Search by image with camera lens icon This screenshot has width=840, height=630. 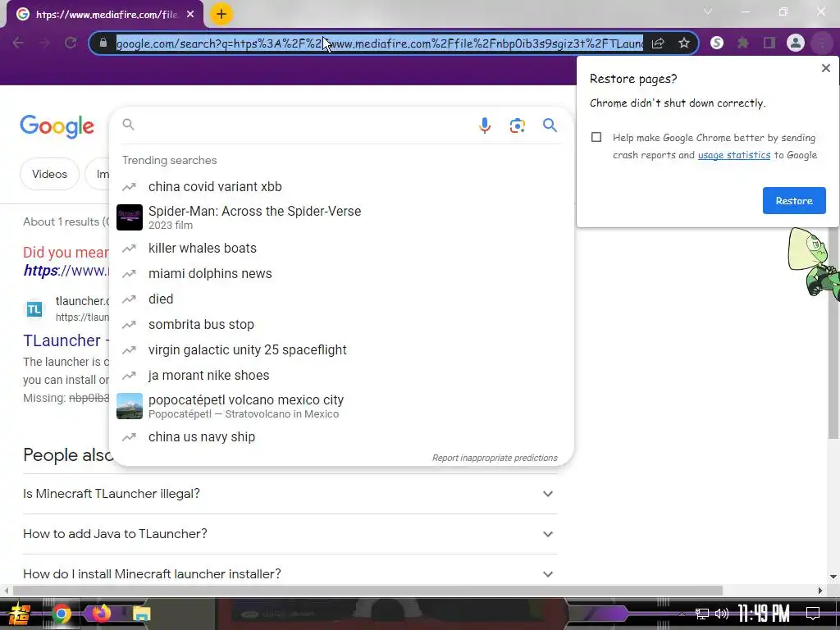click(517, 126)
